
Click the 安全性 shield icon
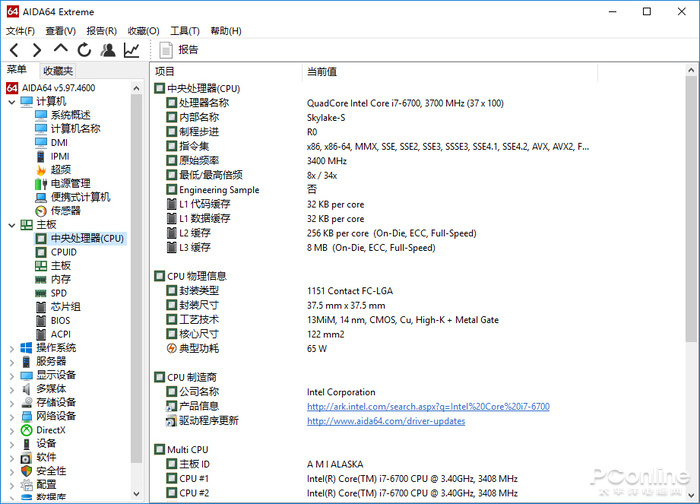pyautogui.click(x=26, y=471)
